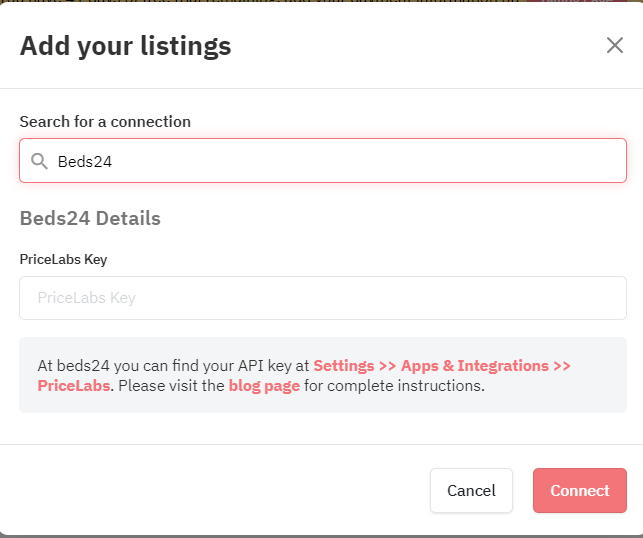Click the red PriceLabs link in help note
This screenshot has width=643, height=538.
coord(73,386)
